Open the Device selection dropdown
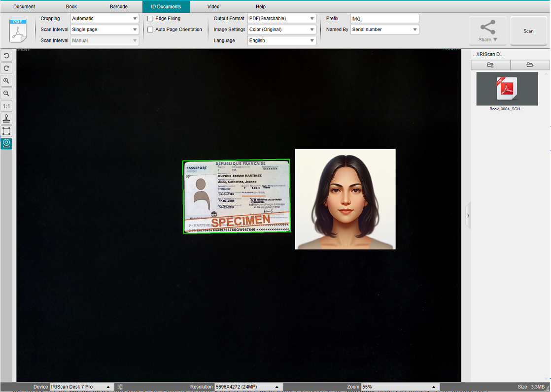The width and height of the screenshot is (551, 392). click(x=81, y=387)
